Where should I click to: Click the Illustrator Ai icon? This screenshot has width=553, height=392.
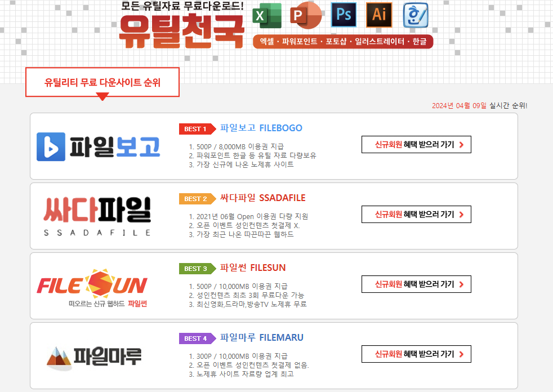coord(379,15)
